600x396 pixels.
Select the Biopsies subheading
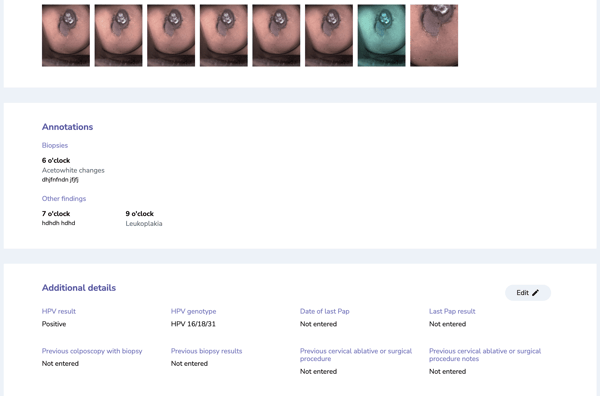coord(55,145)
